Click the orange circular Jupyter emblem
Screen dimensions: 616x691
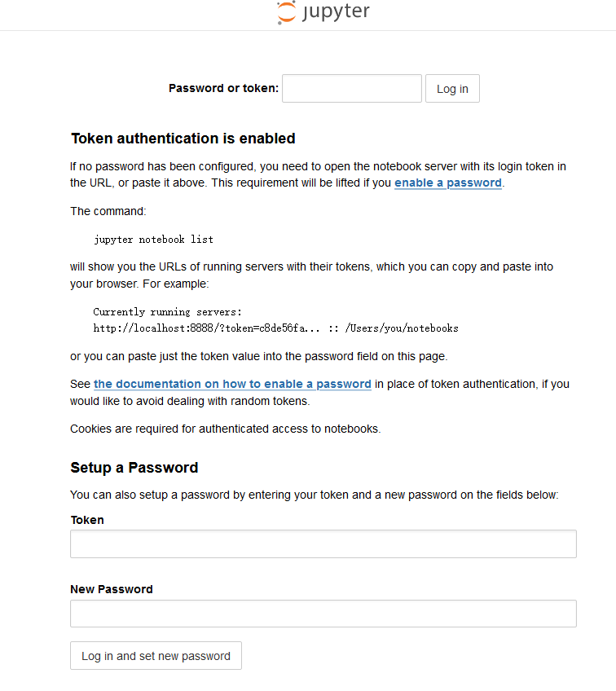(x=286, y=13)
